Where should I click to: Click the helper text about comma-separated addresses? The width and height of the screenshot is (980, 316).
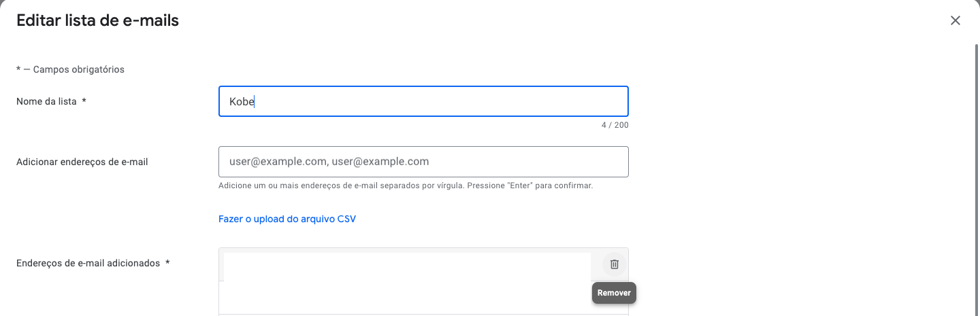[x=406, y=186]
